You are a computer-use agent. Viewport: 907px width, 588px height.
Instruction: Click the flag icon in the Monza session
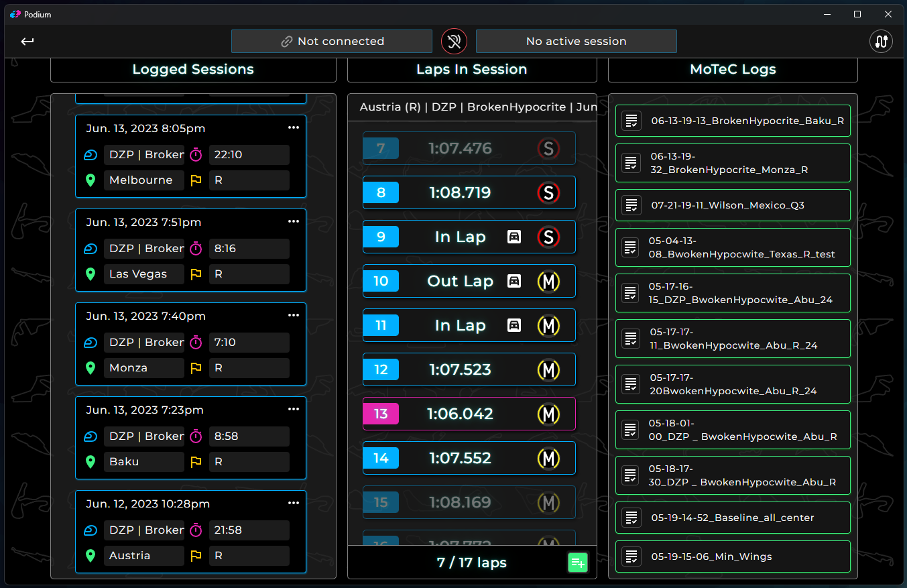tap(196, 368)
